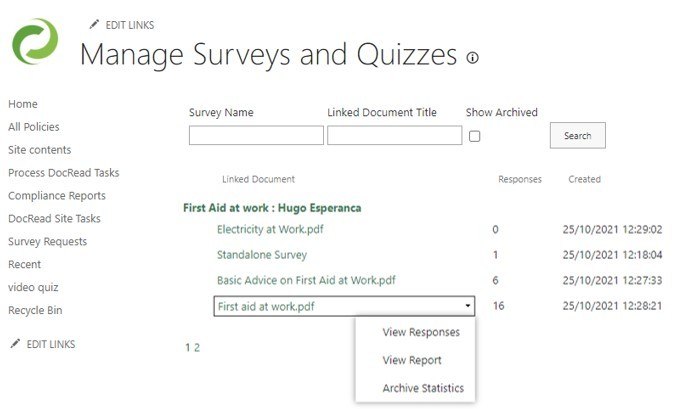
Task: Click the info icon next to page title
Action: coord(472,58)
